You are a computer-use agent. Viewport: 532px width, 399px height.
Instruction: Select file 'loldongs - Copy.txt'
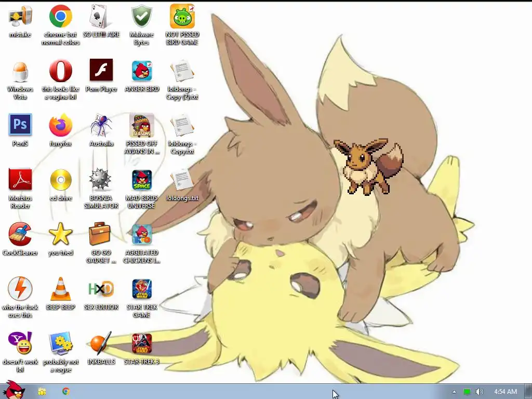pyautogui.click(x=182, y=126)
